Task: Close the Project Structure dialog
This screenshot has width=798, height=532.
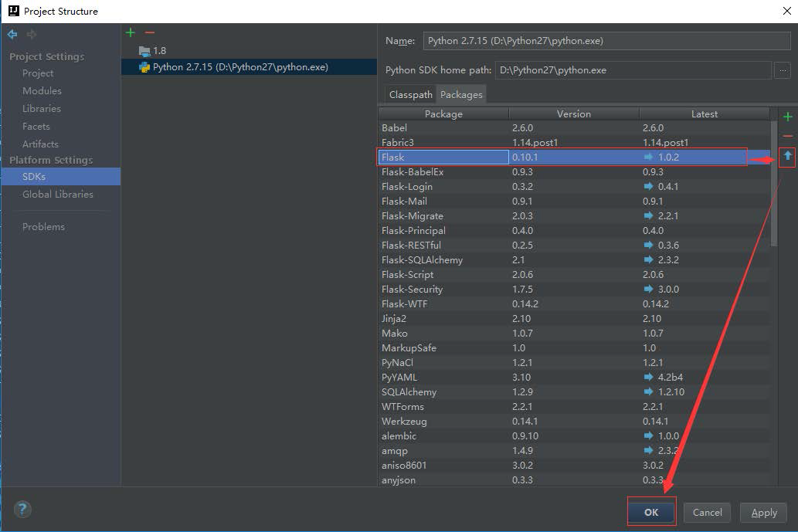Action: click(x=787, y=11)
